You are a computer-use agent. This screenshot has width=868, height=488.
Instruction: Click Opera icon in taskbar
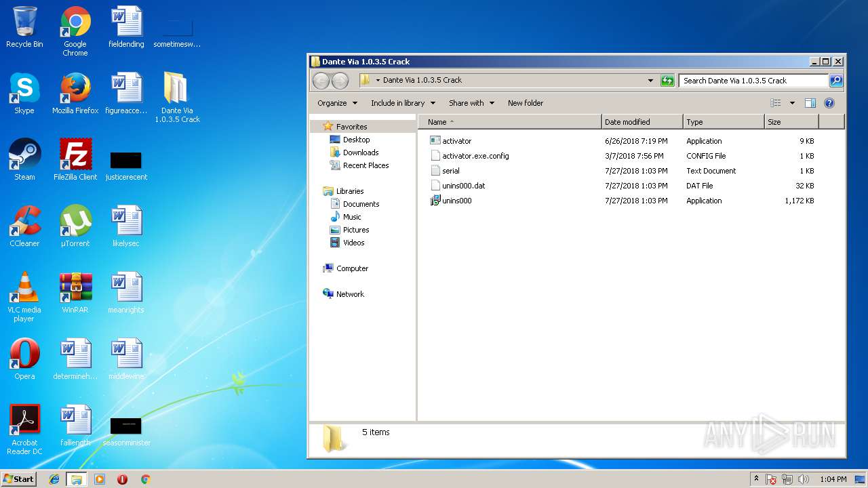point(123,479)
